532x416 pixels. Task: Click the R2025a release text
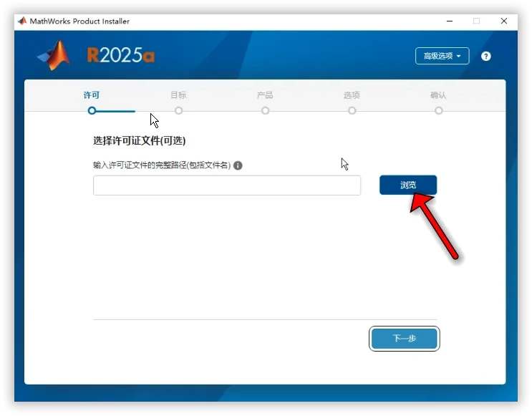point(121,55)
